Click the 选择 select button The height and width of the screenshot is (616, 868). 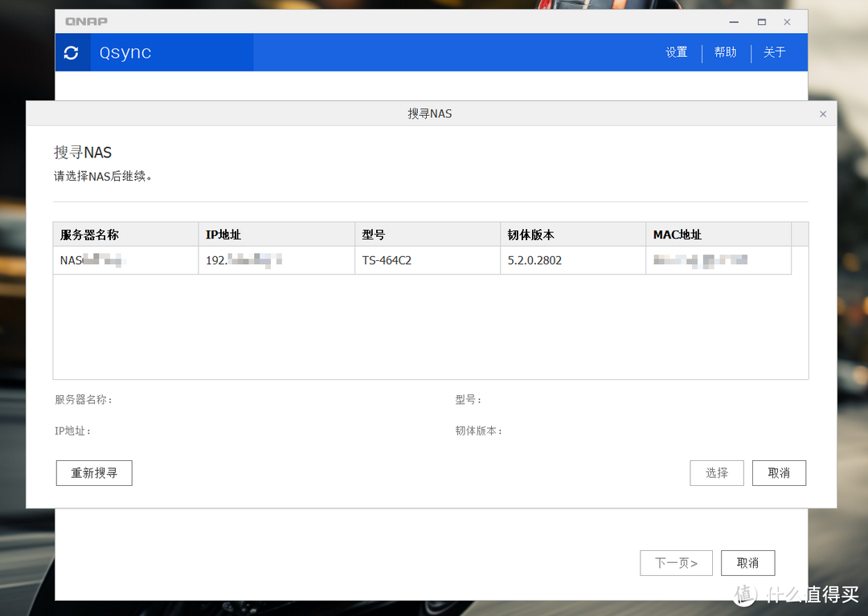tap(716, 473)
